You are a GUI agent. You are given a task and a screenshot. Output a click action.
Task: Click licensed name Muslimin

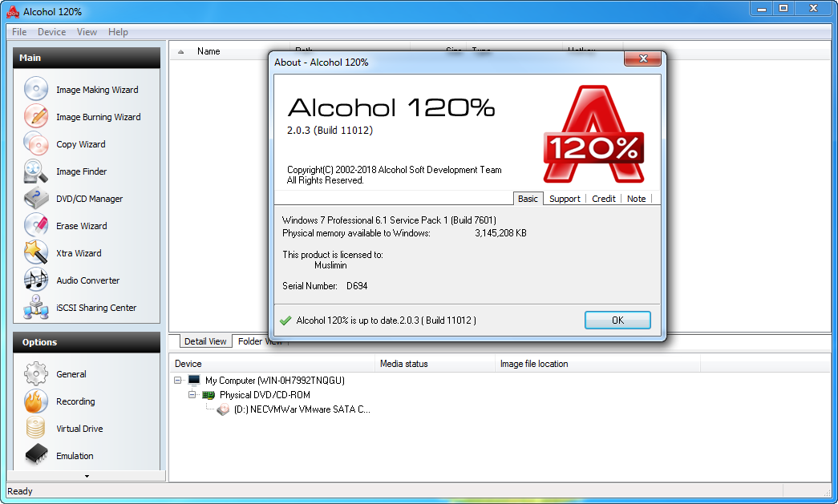tap(330, 265)
